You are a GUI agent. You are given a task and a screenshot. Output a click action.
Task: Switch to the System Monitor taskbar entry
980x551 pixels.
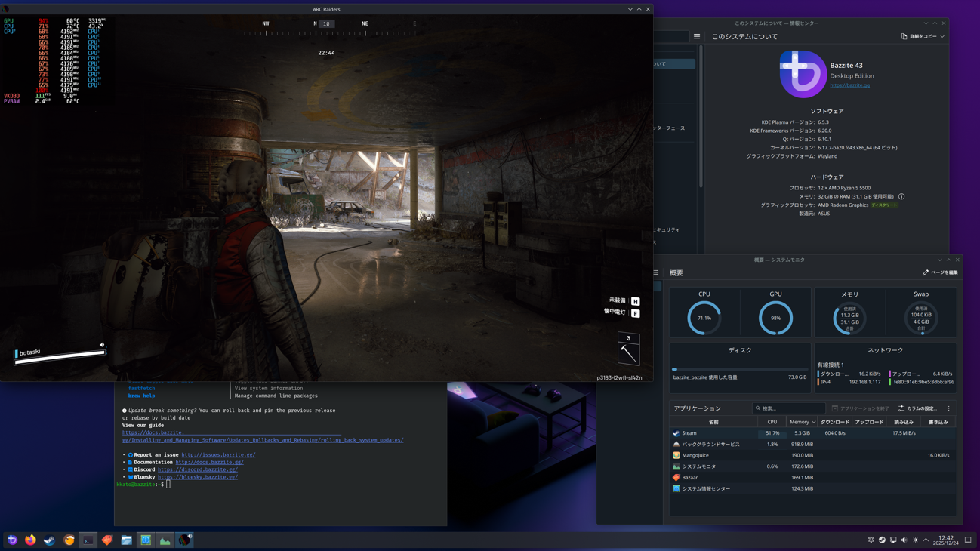pos(165,540)
